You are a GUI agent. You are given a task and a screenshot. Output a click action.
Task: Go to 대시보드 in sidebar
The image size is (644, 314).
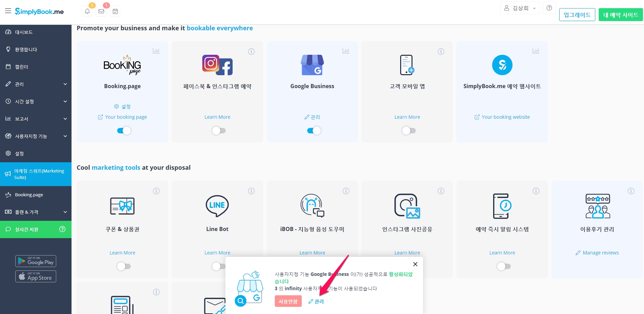[24, 32]
